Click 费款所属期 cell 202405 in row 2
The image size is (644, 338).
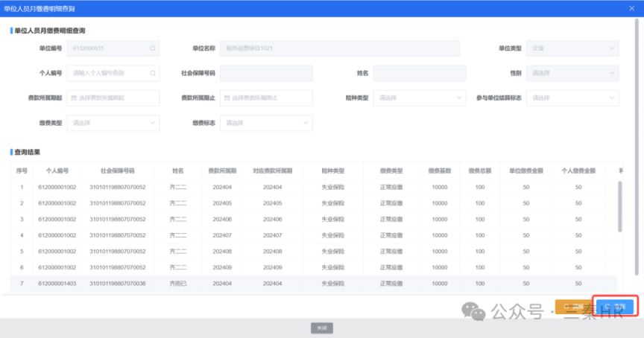point(222,203)
